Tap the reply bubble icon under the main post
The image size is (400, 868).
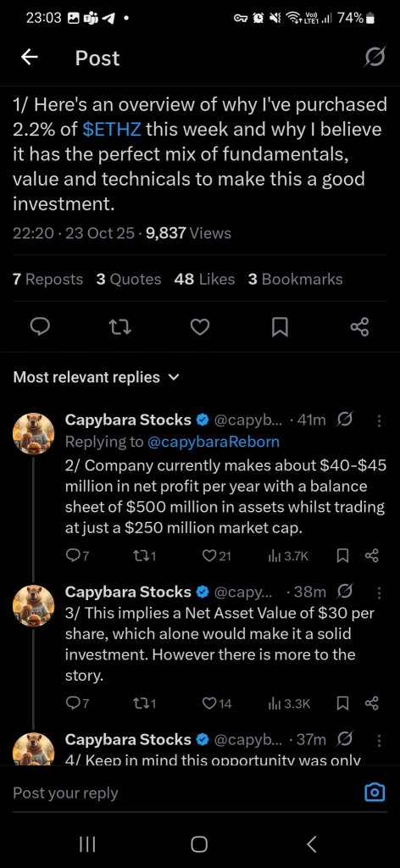click(39, 328)
